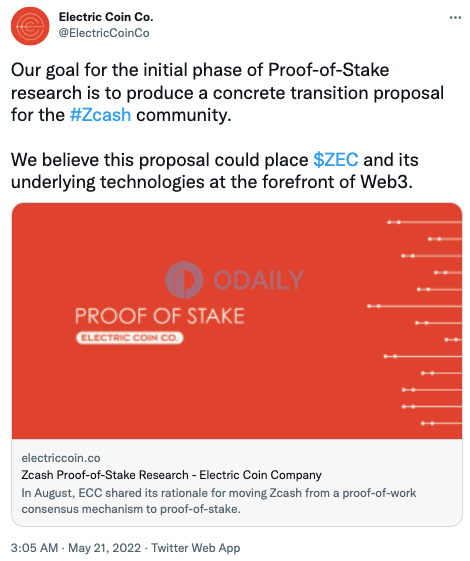This screenshot has width=470, height=561.
Task: Click the tweet's first paragraph text
Action: pyautogui.click(x=227, y=92)
